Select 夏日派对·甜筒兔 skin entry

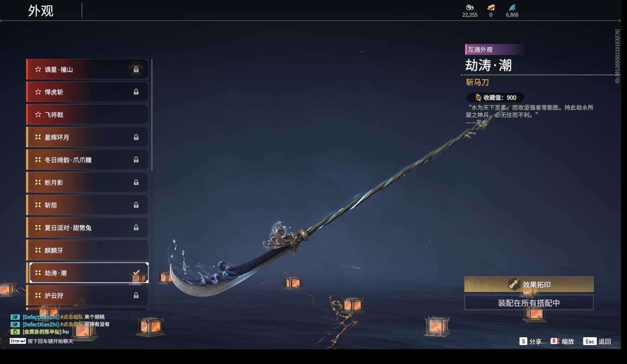87,228
